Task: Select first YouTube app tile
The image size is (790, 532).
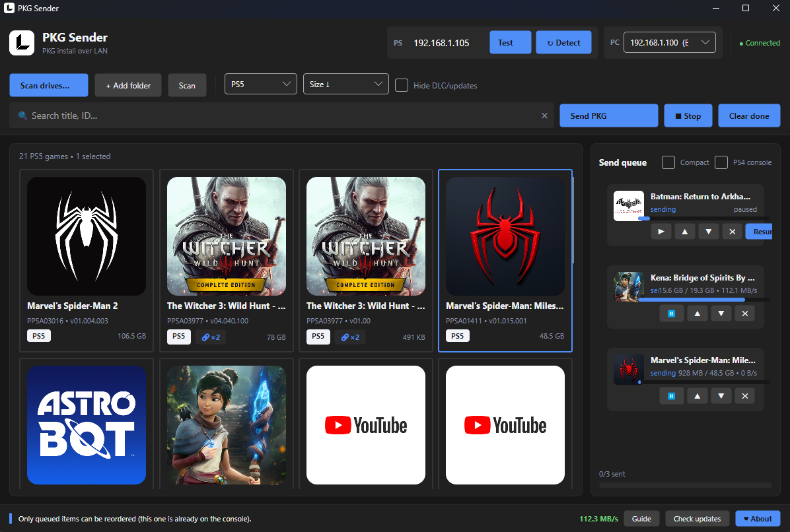Action: point(366,425)
